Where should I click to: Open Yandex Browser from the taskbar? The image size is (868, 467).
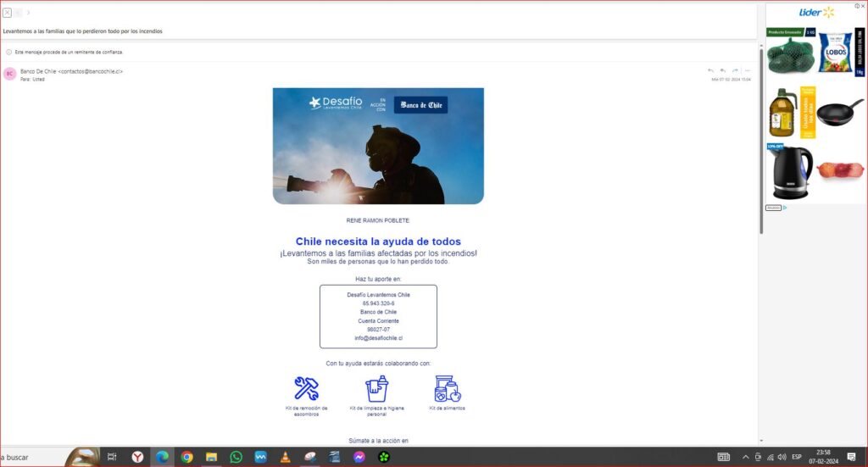(x=137, y=457)
